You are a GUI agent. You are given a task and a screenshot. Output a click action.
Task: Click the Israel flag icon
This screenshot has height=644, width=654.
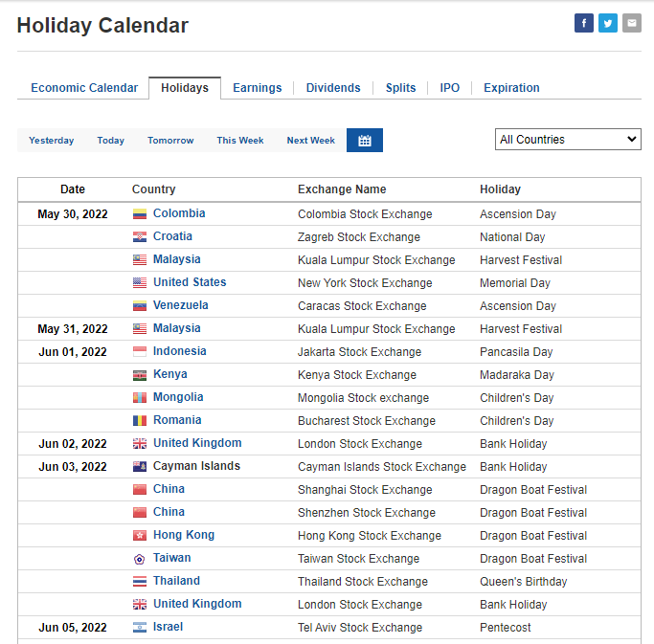[140, 627]
